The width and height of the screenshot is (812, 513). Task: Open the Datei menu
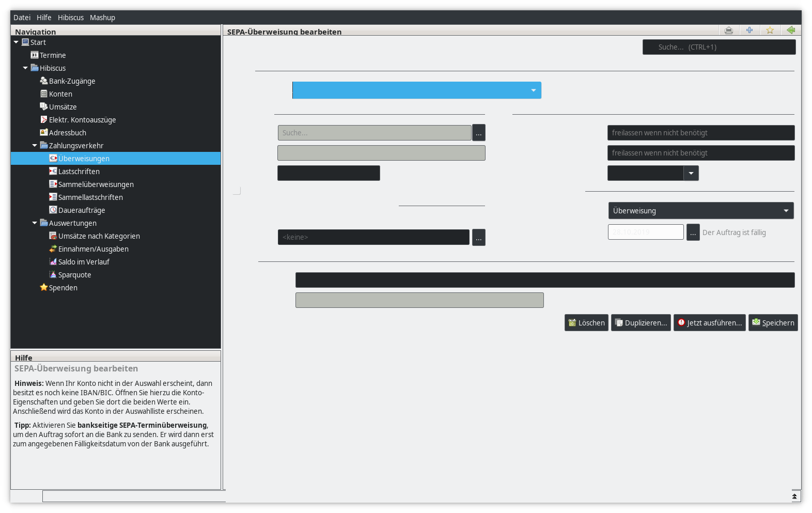(22, 18)
